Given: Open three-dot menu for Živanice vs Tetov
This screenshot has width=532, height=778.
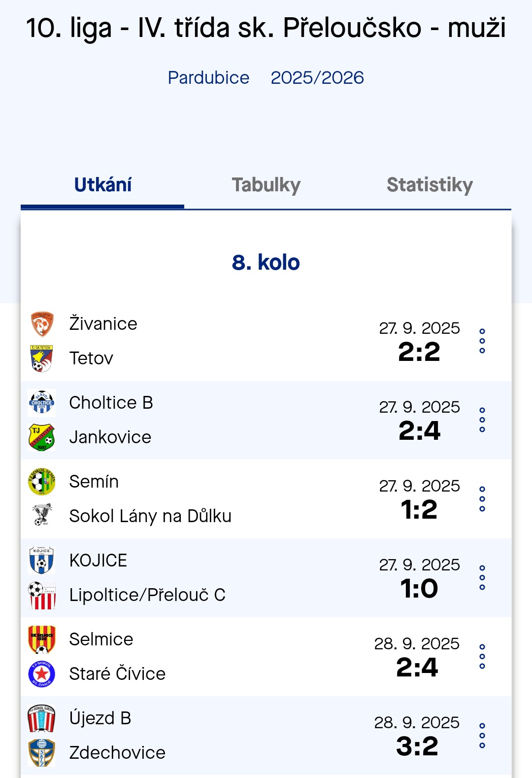Looking at the screenshot, I should (x=482, y=341).
